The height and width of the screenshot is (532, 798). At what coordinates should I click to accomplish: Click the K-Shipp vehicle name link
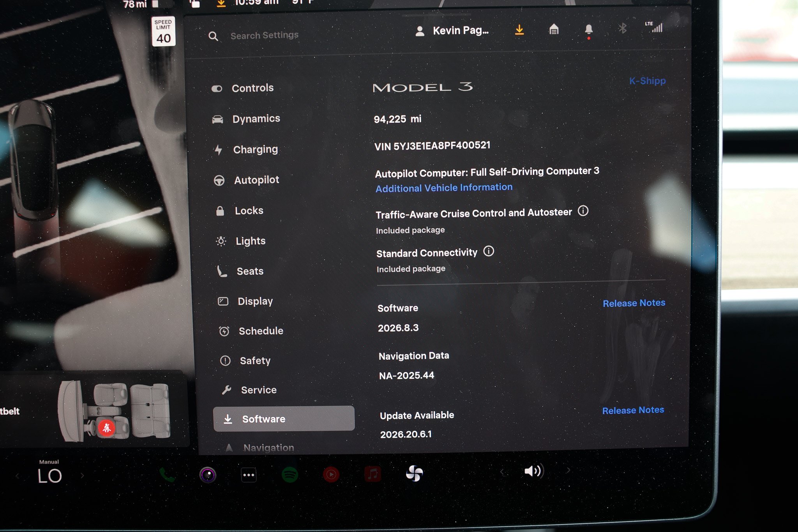click(647, 81)
